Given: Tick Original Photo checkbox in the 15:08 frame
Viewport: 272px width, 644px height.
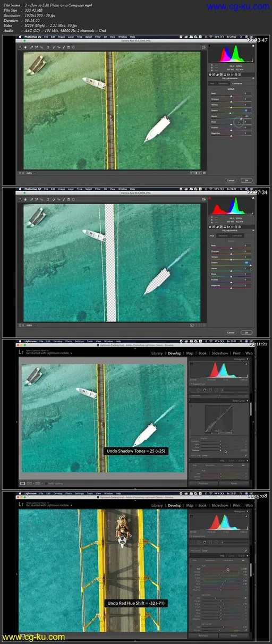Looking at the screenshot, I should [x=191, y=536].
